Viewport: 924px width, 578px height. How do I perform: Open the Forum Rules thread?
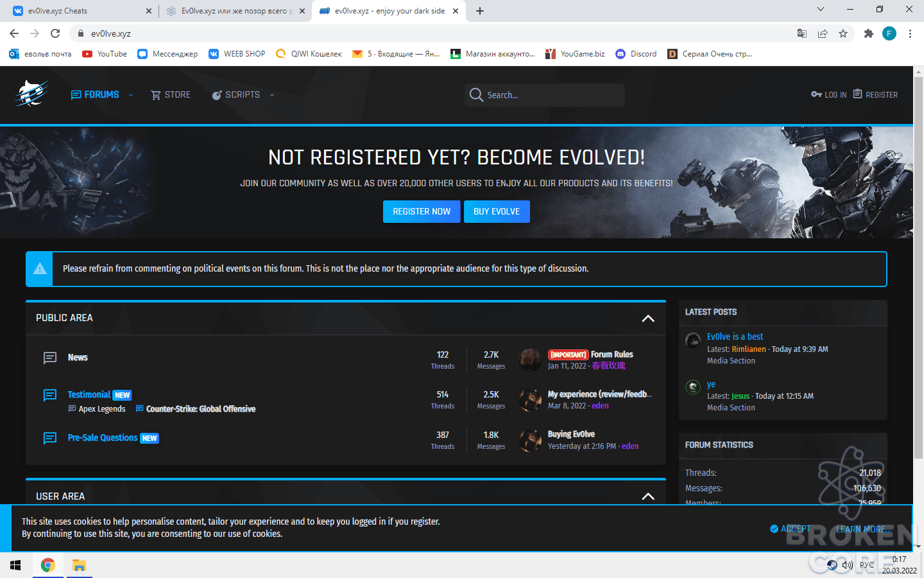click(612, 355)
